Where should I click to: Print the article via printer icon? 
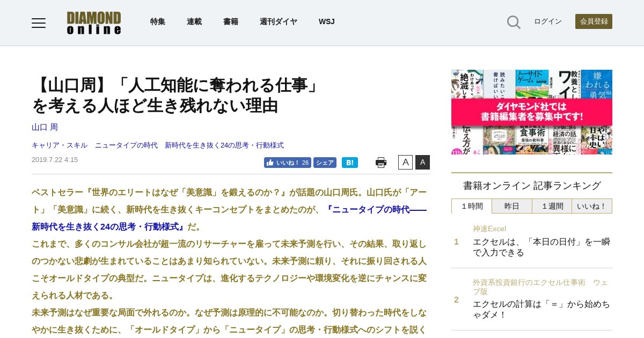pyautogui.click(x=381, y=163)
